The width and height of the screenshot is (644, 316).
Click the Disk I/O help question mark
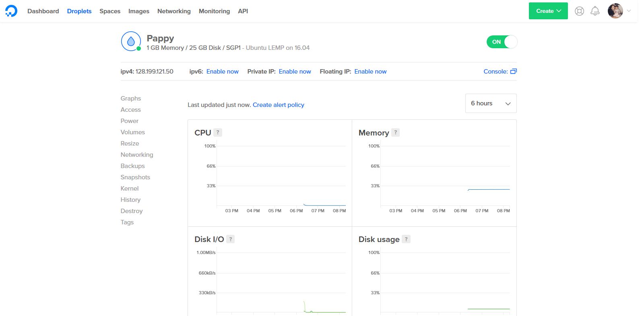[x=231, y=239]
